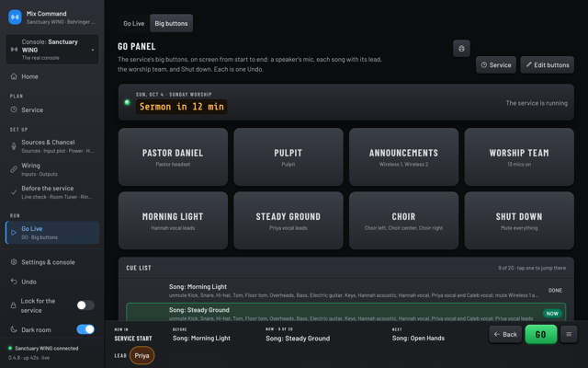Enable Lock for the service toggle

85,305
